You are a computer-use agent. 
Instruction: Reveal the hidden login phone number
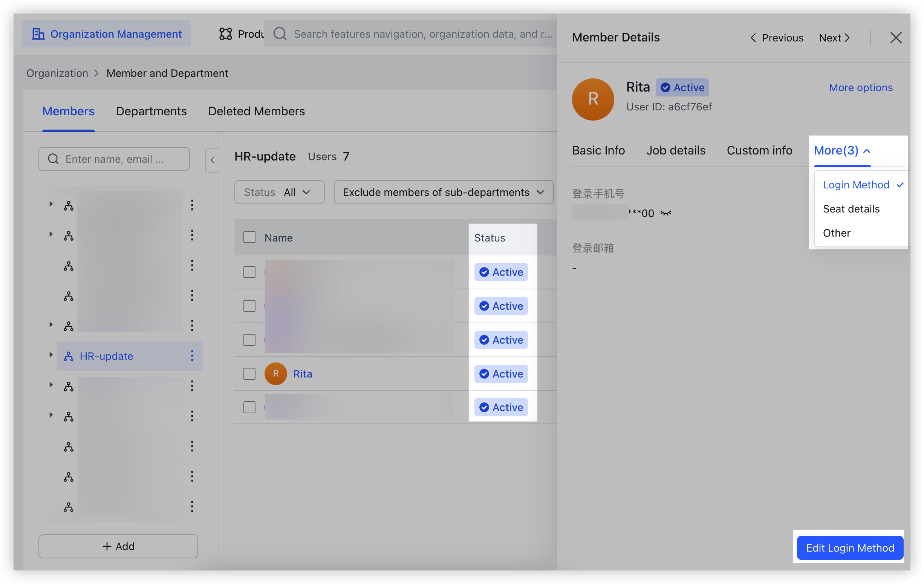click(x=666, y=213)
